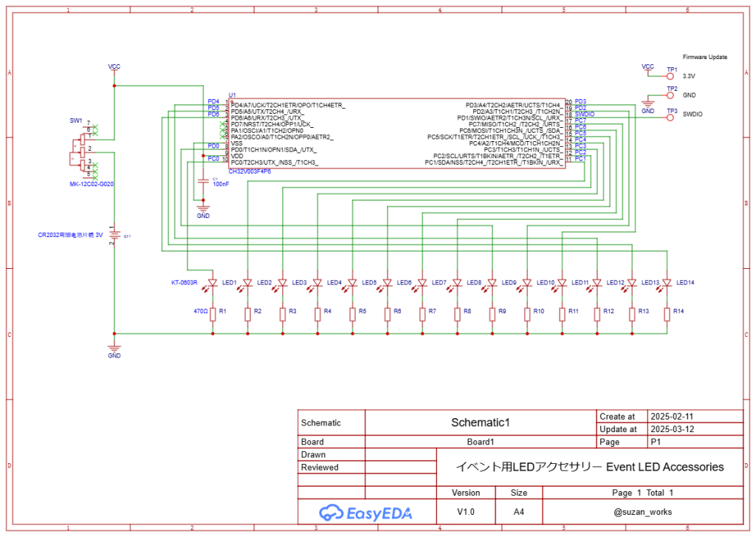Select resistor R8 symbol
Image resolution: width=756 pixels, height=537 pixels.
click(x=457, y=315)
